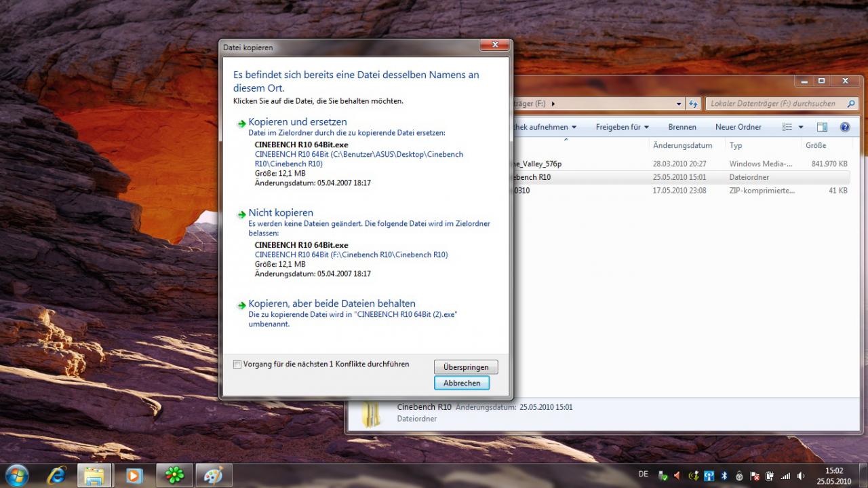Click the Cinebench R10 folder icon in details pane
This screenshot has height=488, width=868.
click(371, 415)
